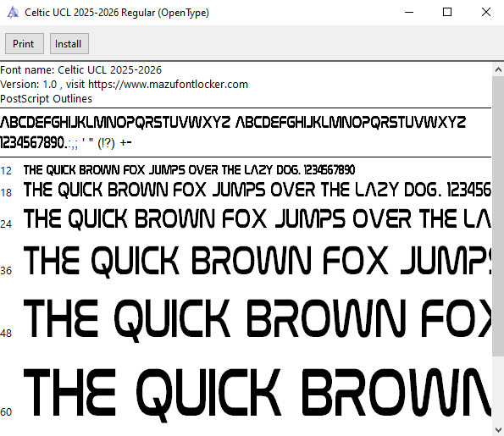Click the Install button
The width and height of the screenshot is (504, 436).
point(69,44)
